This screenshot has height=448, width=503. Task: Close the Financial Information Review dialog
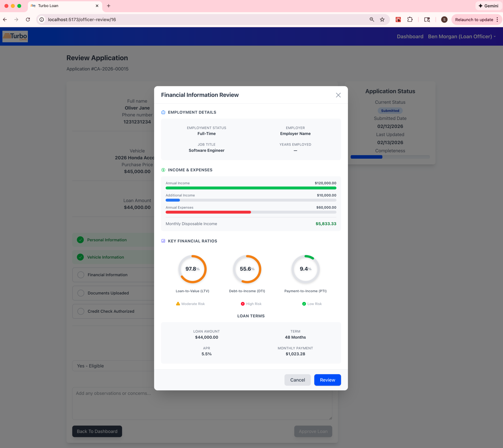point(338,95)
